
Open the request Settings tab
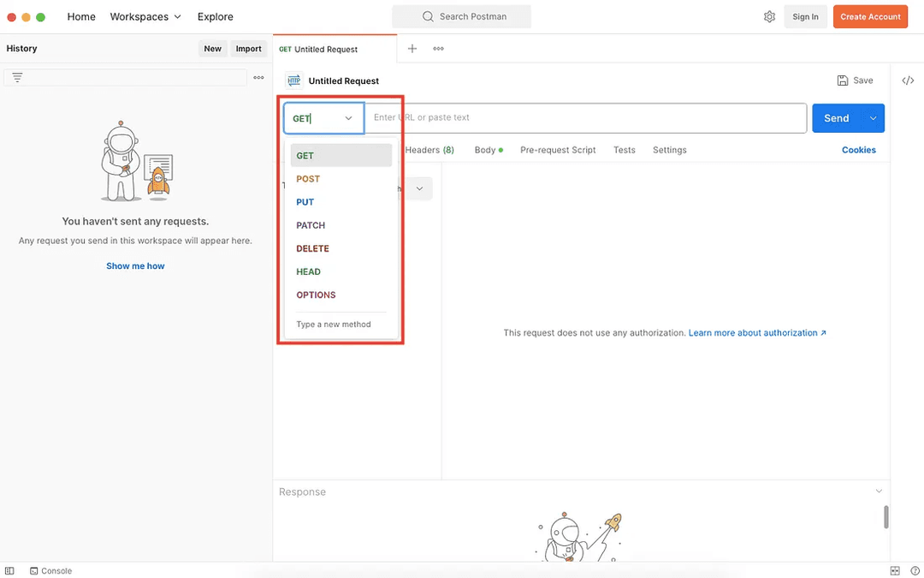click(x=669, y=150)
